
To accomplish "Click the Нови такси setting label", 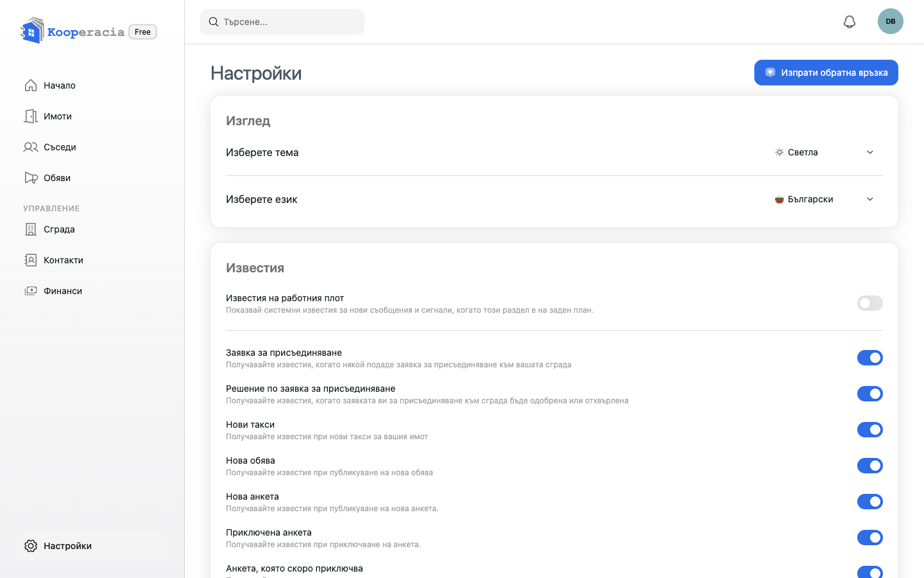I will (250, 425).
